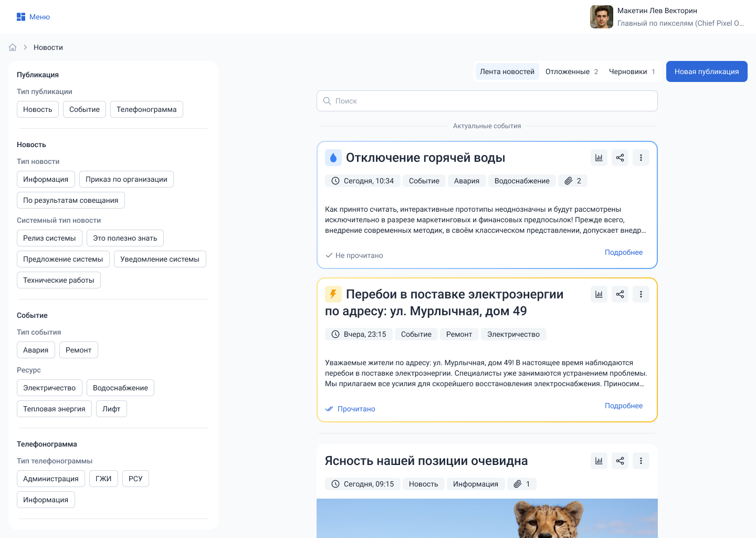Open Подробнее for hot water outage

624,252
